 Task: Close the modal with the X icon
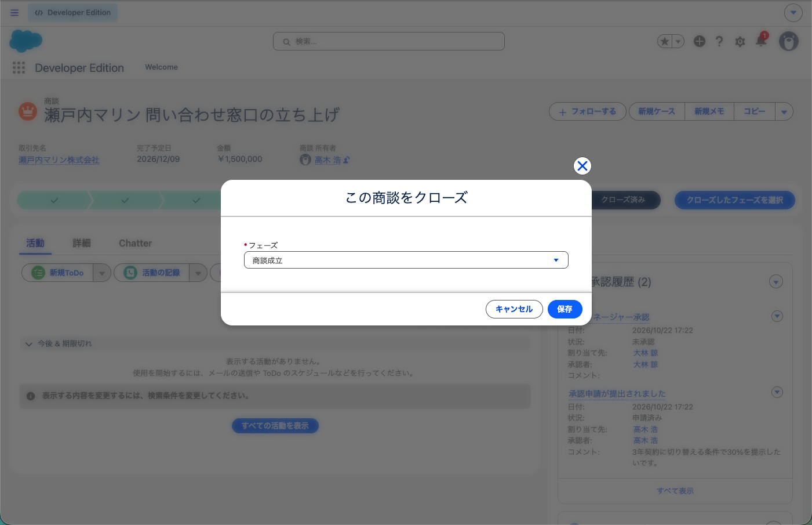(582, 166)
